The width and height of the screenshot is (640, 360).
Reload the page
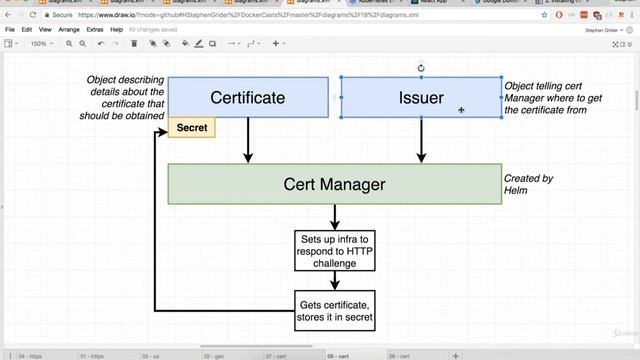(33, 15)
